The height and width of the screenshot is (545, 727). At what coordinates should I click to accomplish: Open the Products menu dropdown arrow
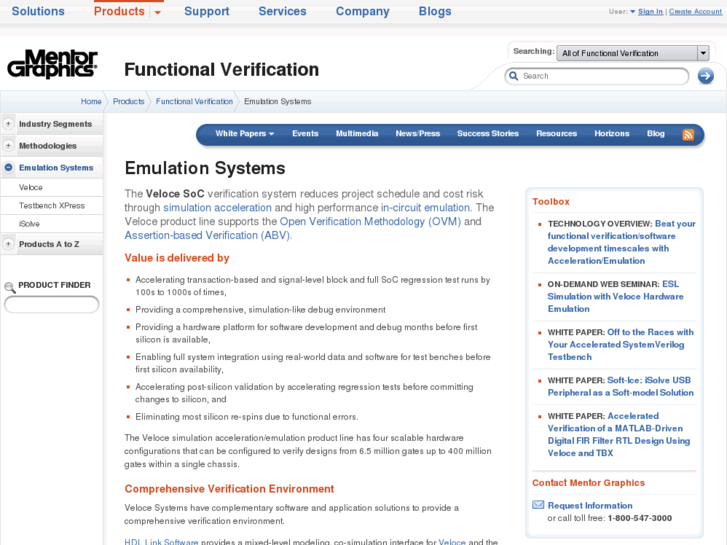click(158, 13)
